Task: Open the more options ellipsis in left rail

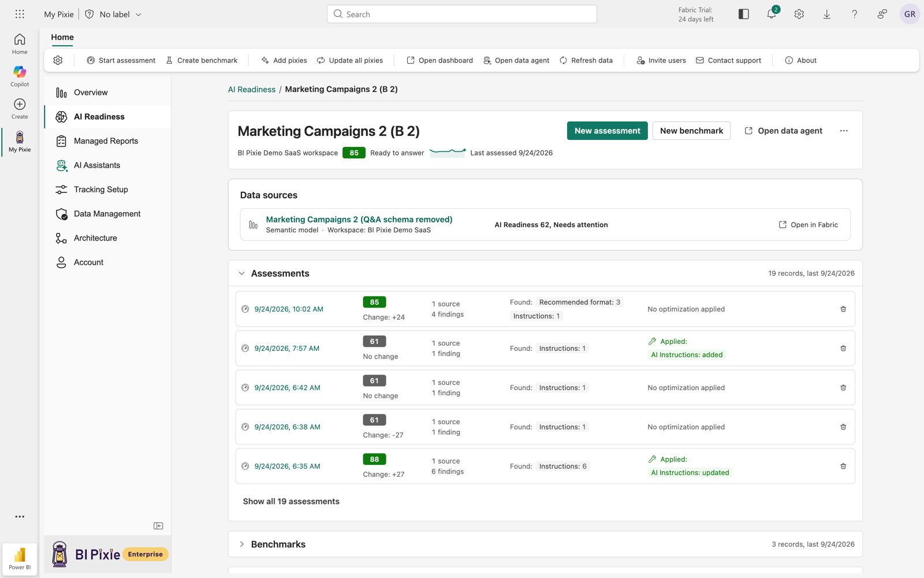Action: pos(20,517)
